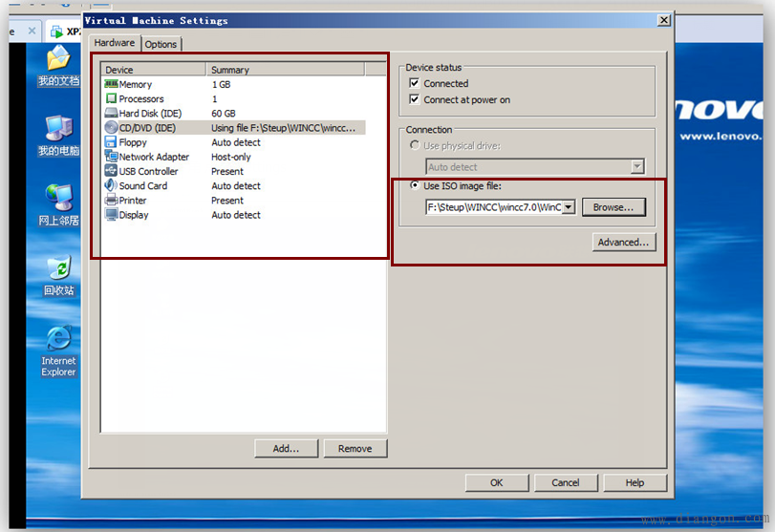Switch to the Options tab

tap(161, 44)
